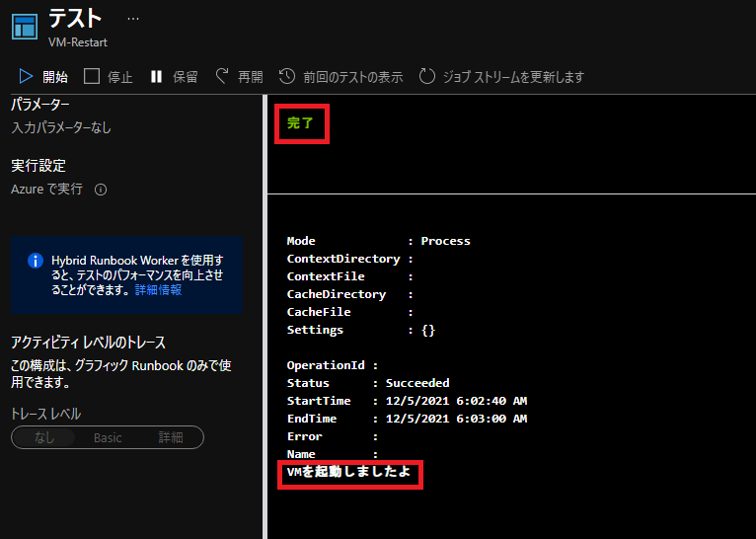Click the info icon beside Azure で実行
The height and width of the screenshot is (539, 756).
(x=101, y=190)
